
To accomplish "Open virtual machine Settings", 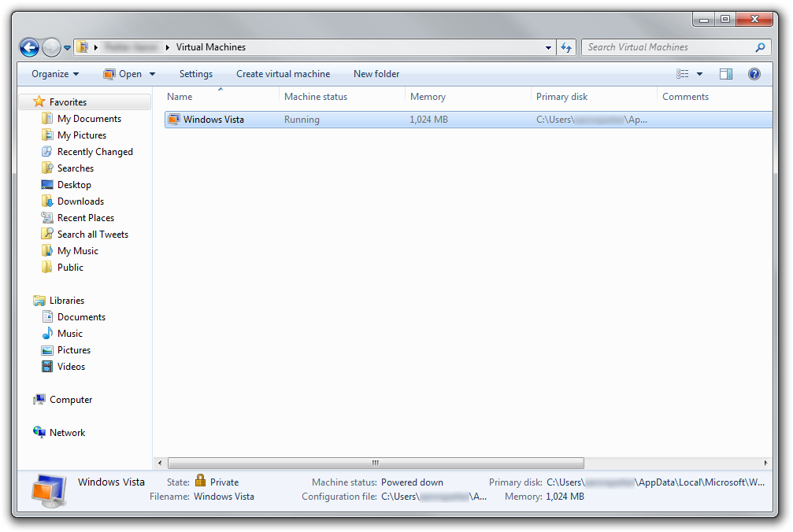I will [x=196, y=74].
